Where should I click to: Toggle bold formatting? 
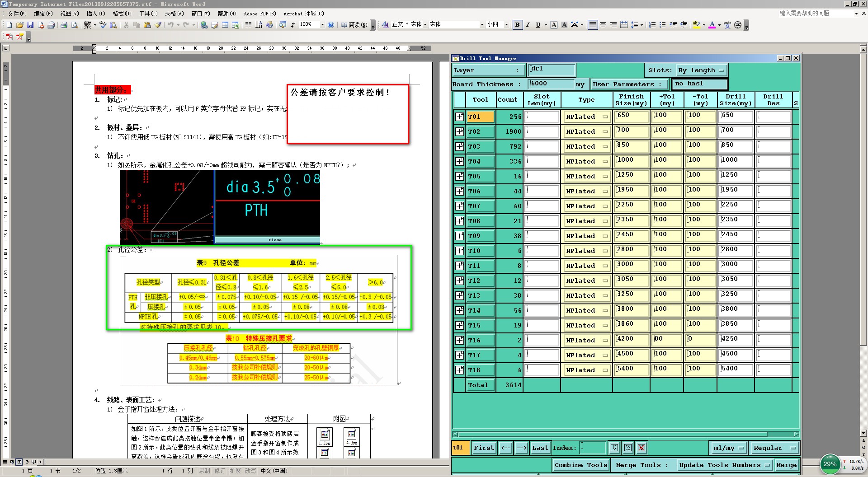pos(517,25)
